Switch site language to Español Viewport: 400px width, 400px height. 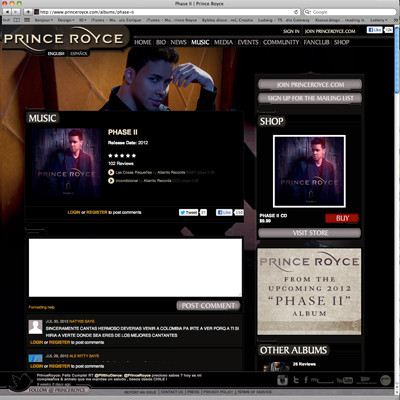pos(79,53)
